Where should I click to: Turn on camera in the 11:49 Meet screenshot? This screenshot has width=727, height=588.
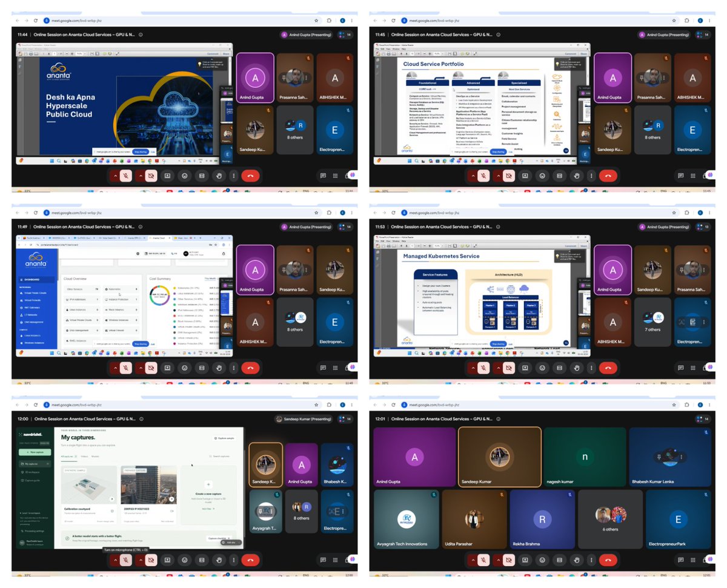[x=151, y=368]
